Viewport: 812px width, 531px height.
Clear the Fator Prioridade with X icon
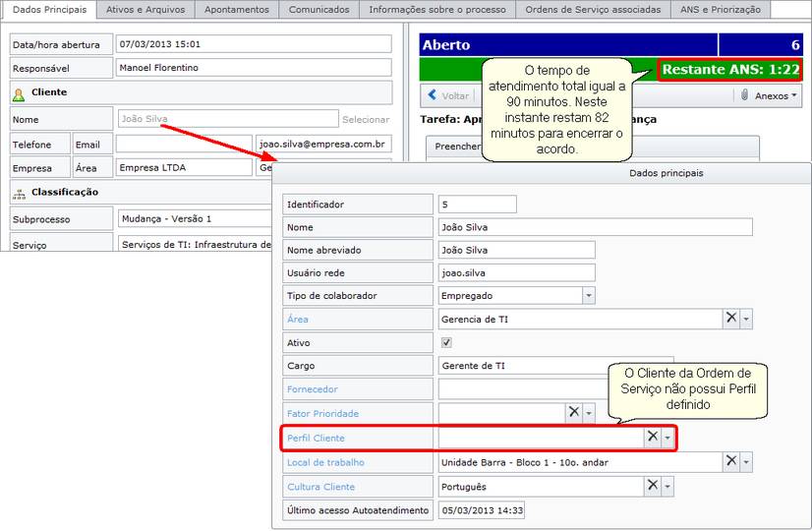coord(574,412)
